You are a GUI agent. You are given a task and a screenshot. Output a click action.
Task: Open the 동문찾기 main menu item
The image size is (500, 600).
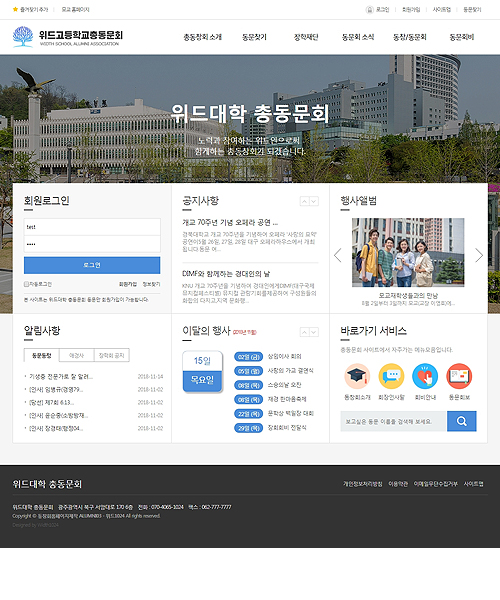coord(254,37)
